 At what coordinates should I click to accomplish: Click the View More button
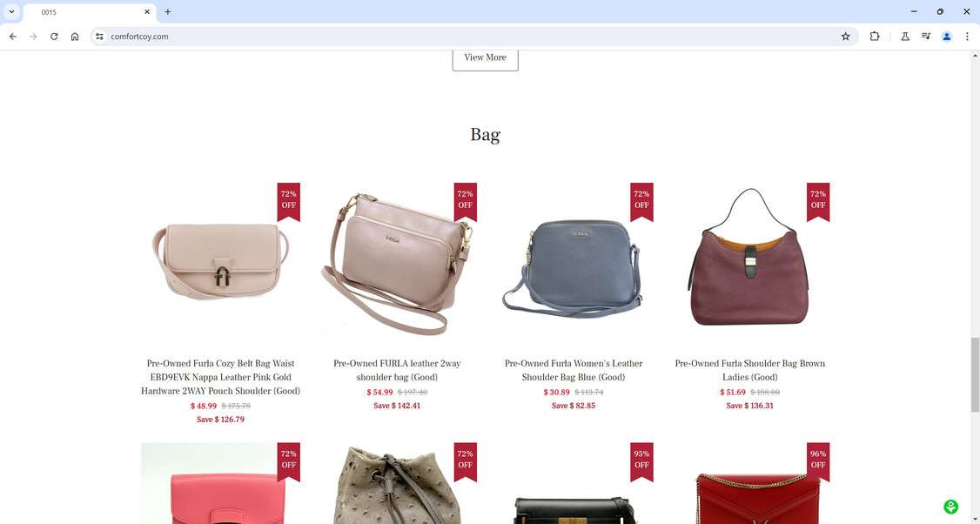(485, 57)
